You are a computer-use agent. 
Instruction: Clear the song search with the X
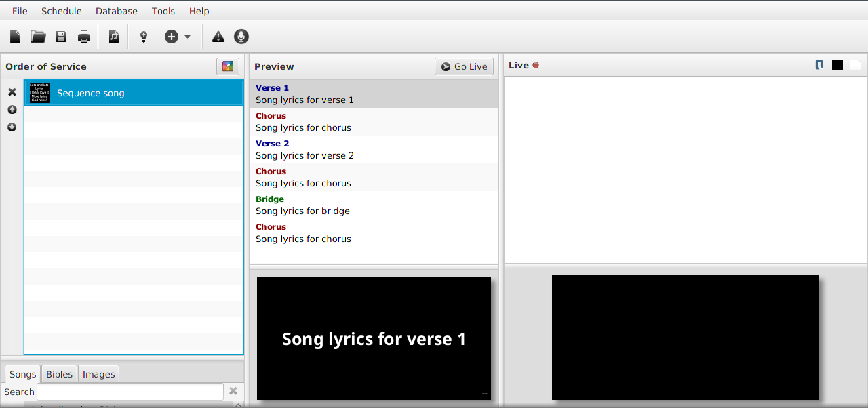[x=233, y=391]
